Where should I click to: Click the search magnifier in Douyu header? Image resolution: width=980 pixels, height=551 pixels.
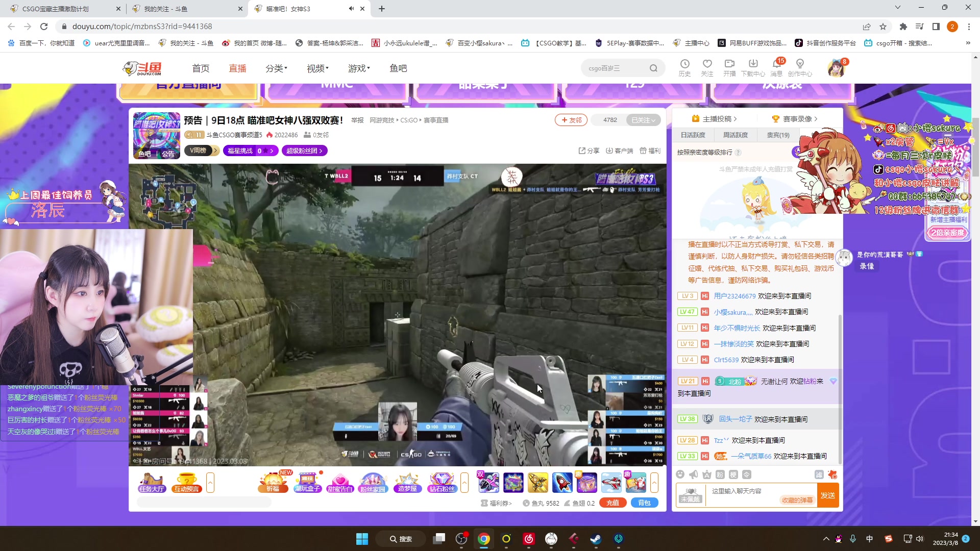[653, 68]
